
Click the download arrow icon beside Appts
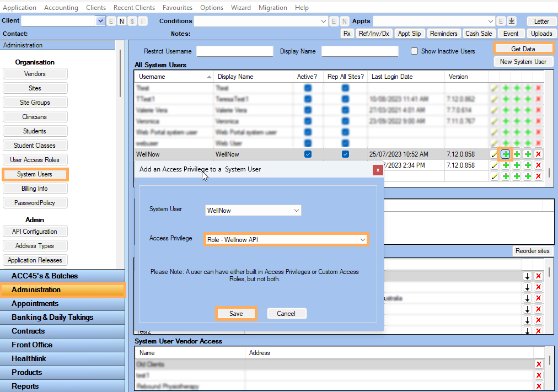point(512,21)
